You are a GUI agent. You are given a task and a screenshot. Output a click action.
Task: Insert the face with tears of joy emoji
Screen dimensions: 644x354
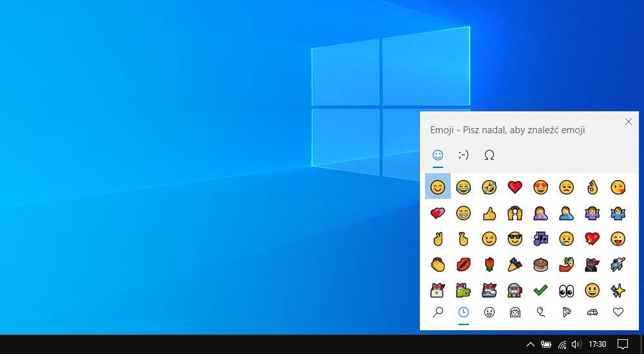464,187
